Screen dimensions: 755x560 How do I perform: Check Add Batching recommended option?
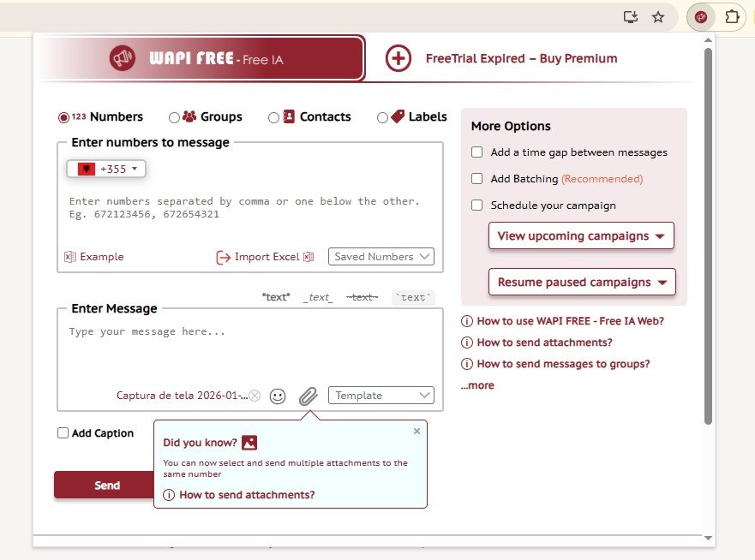(x=477, y=180)
